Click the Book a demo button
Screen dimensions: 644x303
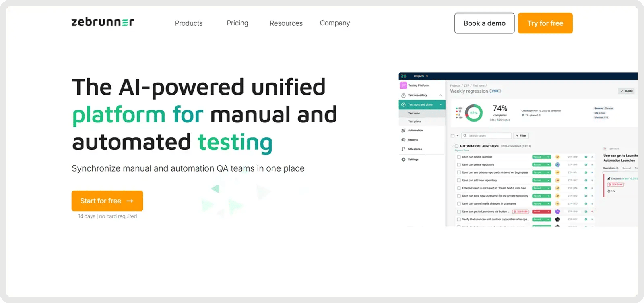click(484, 23)
